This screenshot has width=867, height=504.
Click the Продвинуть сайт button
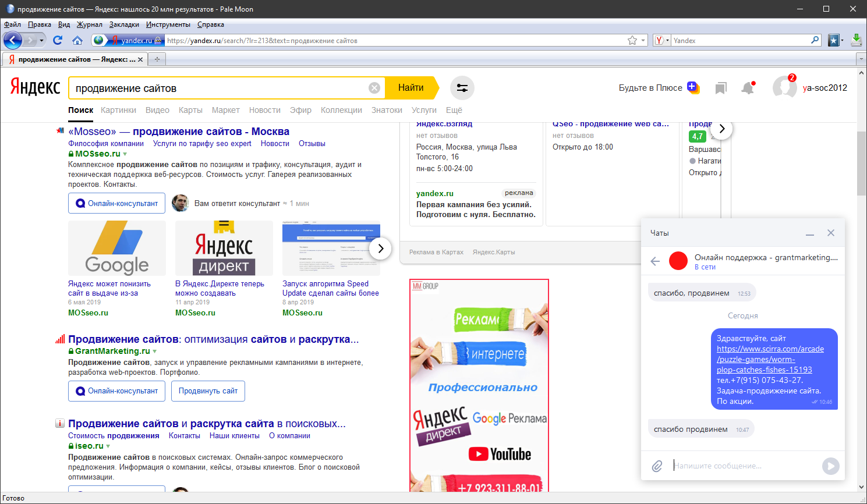(x=208, y=391)
